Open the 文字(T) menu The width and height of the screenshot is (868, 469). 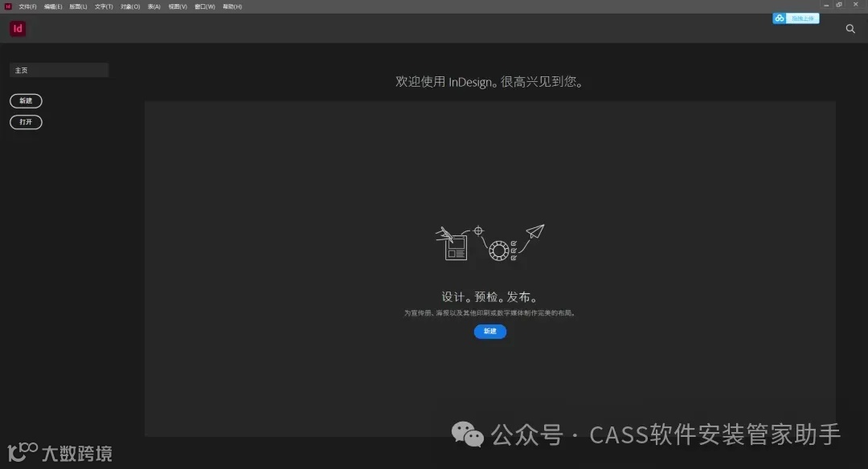point(104,6)
